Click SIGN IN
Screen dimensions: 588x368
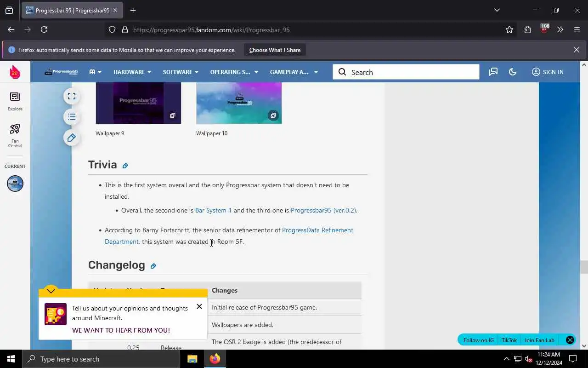coord(548,72)
